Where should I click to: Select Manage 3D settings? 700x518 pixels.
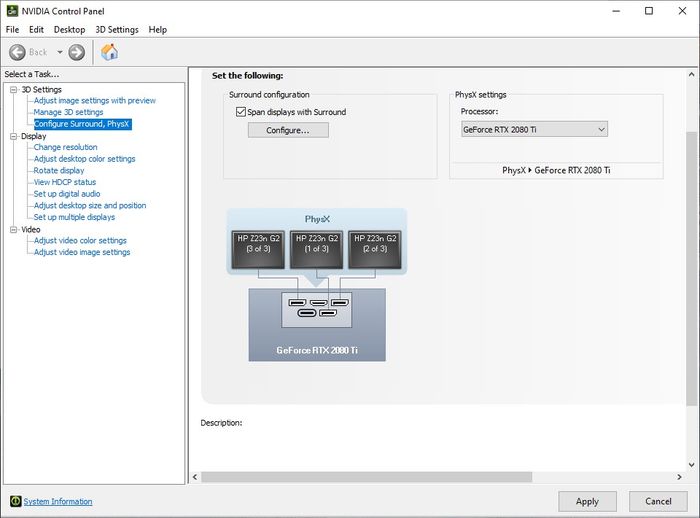(68, 112)
